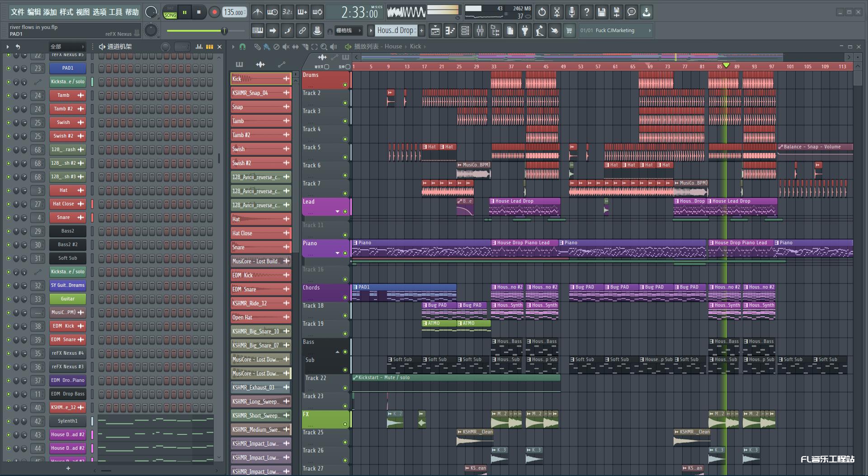Open the 帮助 (Help) menu
The height and width of the screenshot is (476, 868).
coord(132,12)
